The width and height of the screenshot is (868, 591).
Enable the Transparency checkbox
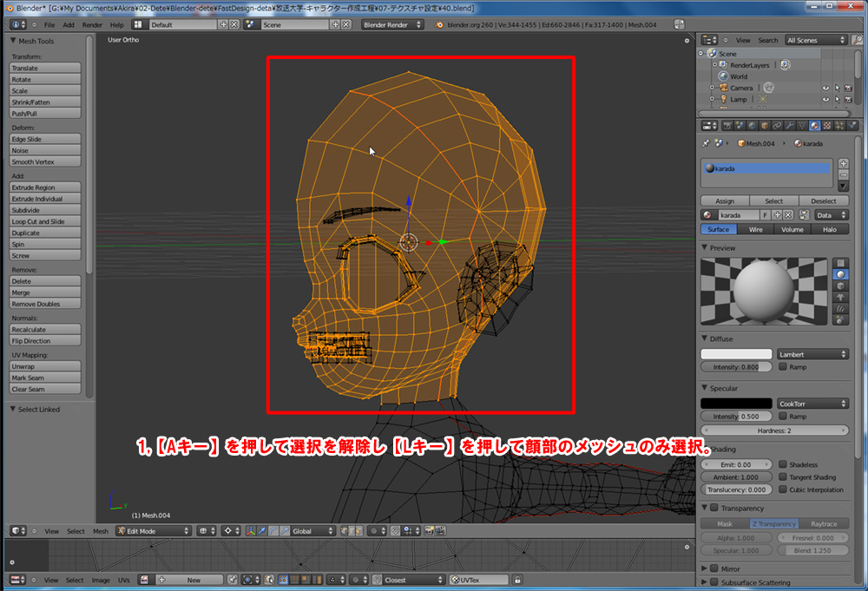click(714, 509)
